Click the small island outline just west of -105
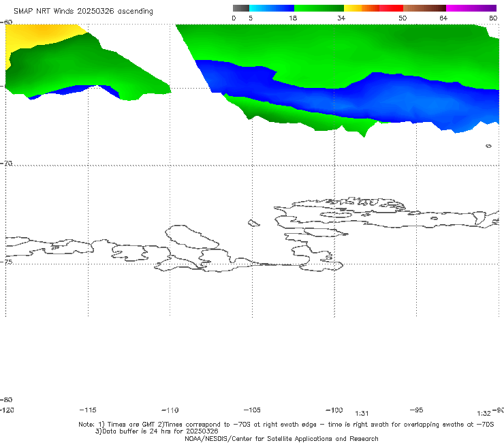Screen dimensions: 504x443 (253, 223)
